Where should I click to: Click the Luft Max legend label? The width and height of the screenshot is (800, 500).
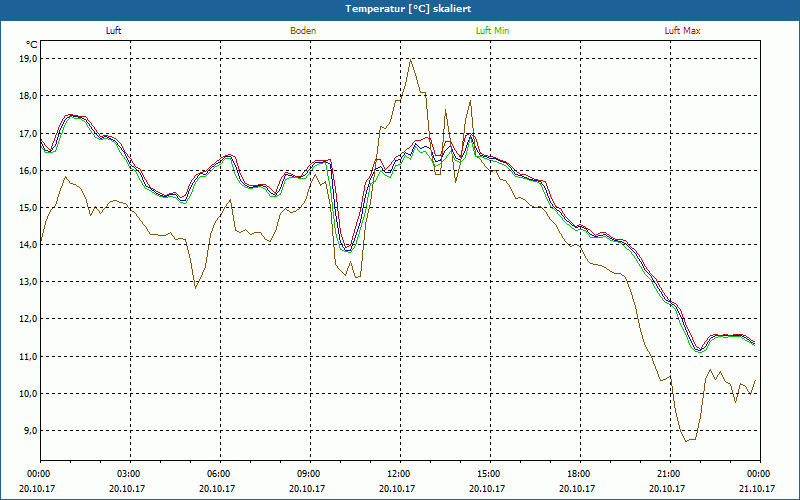682,31
